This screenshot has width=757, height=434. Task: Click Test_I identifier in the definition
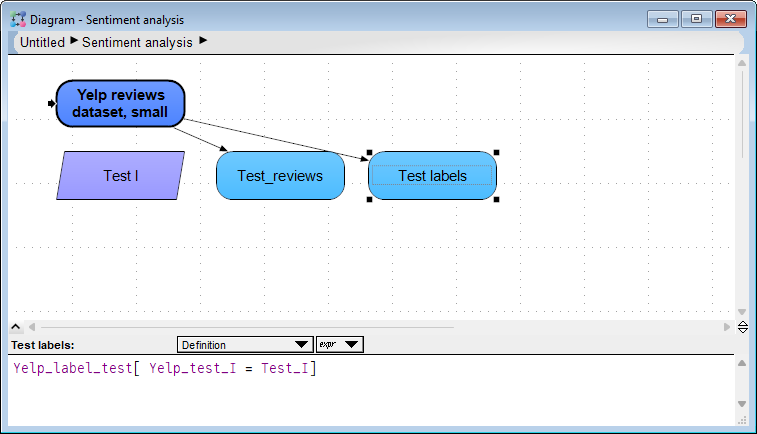point(284,368)
